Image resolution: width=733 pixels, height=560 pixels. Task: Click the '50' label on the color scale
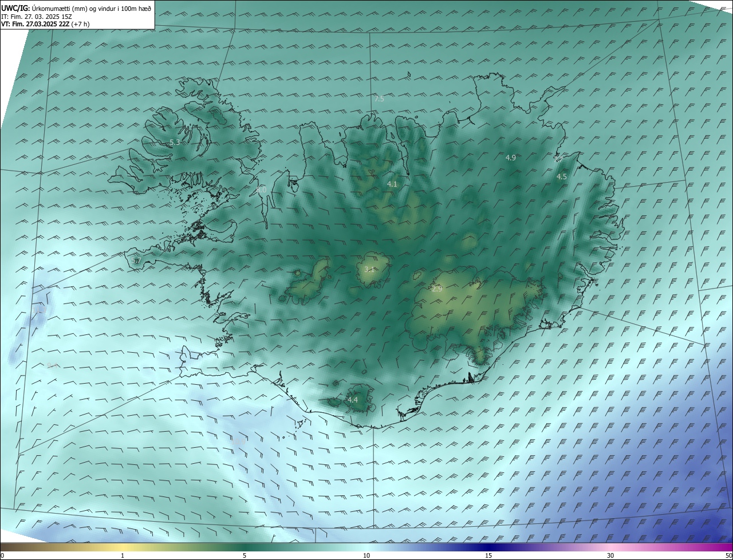point(728,555)
